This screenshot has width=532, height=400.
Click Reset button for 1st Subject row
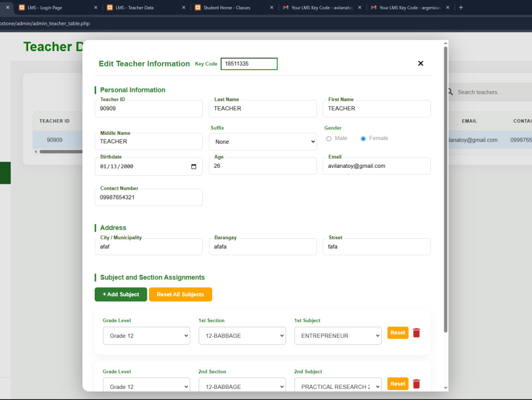pos(397,333)
